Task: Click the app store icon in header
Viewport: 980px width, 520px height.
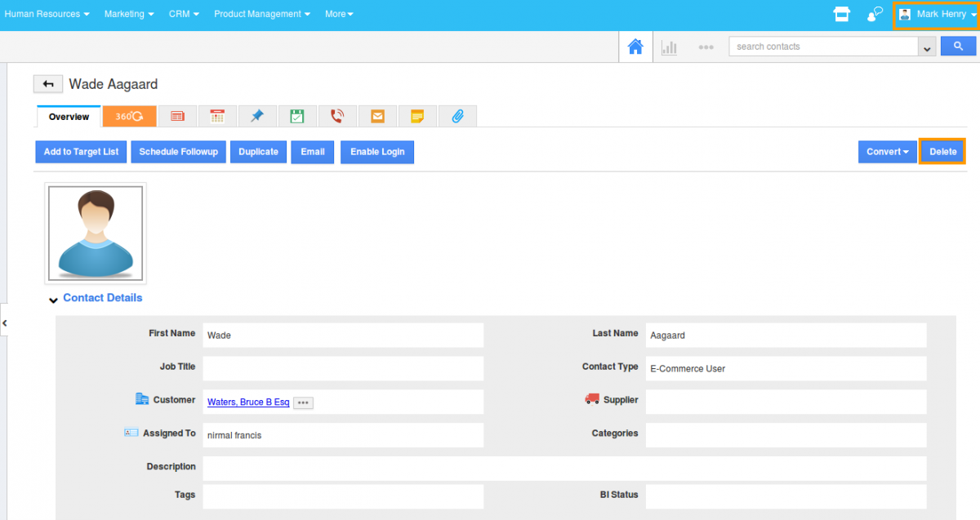Action: (841, 14)
